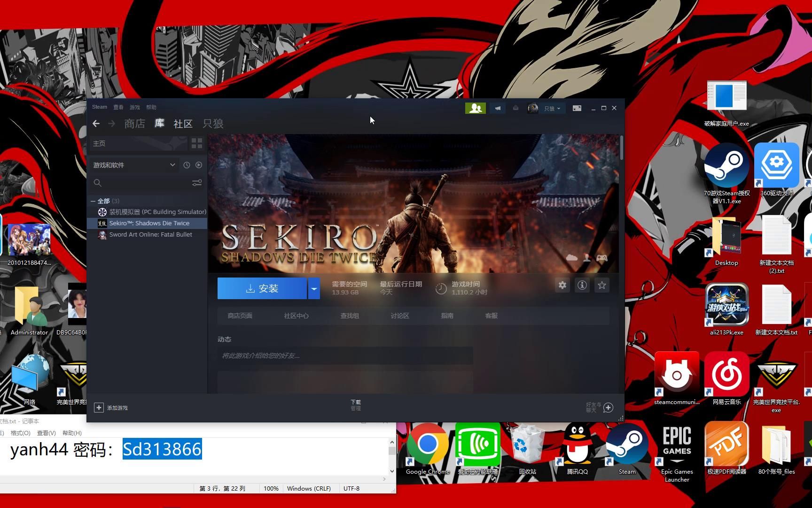
Task: Show game info icon
Action: coord(582,285)
